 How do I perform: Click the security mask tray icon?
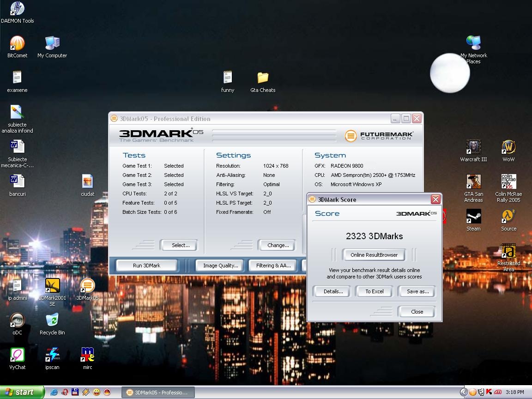coord(481,392)
